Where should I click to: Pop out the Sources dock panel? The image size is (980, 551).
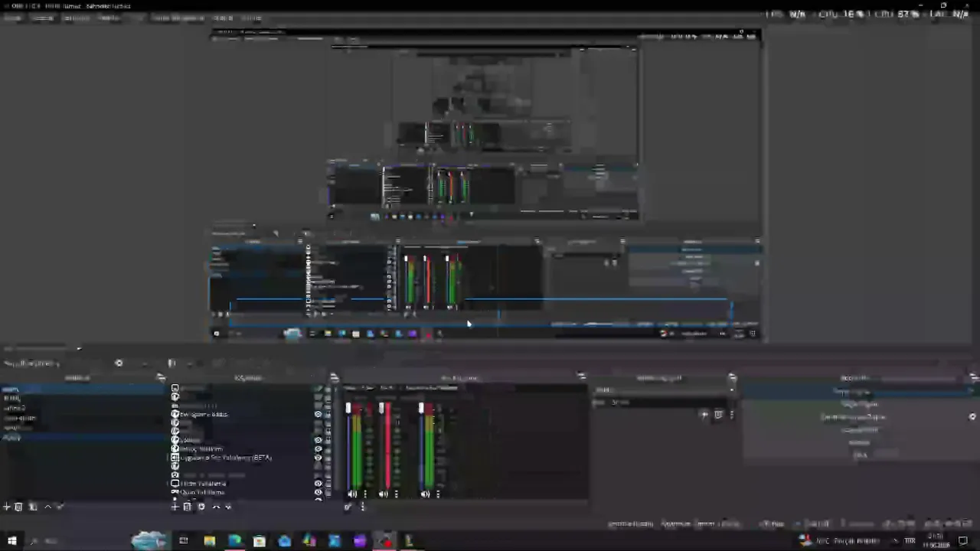(x=334, y=378)
